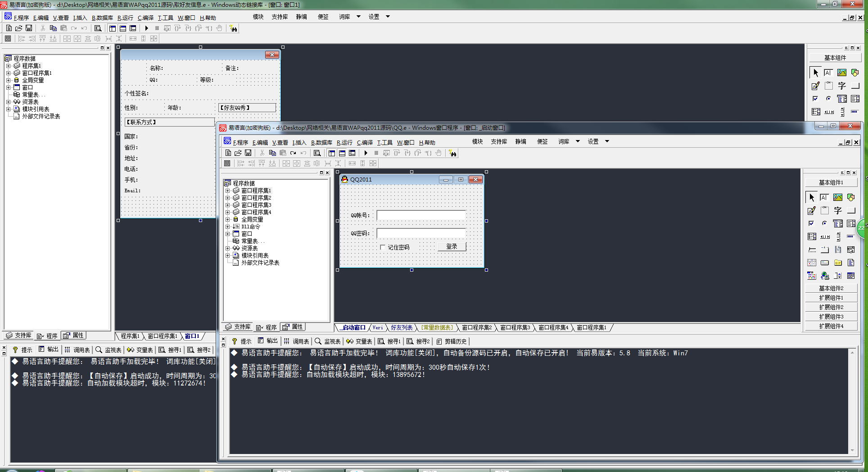
Task: Switch to the 窗口程序集3 tab
Action: 515,328
